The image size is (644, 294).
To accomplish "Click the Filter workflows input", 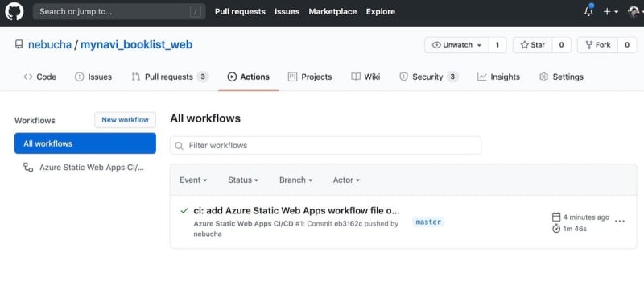I will point(326,146).
